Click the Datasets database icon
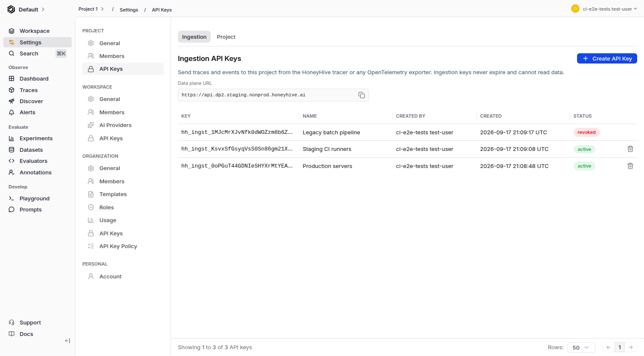 click(12, 150)
